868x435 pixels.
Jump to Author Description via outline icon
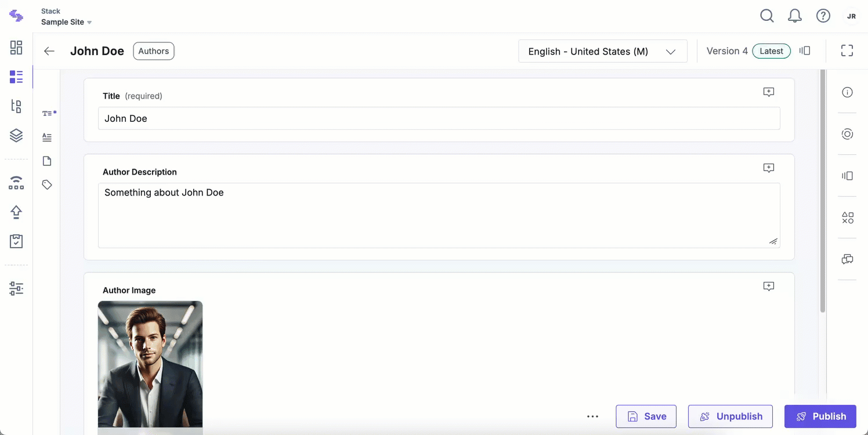(x=47, y=137)
